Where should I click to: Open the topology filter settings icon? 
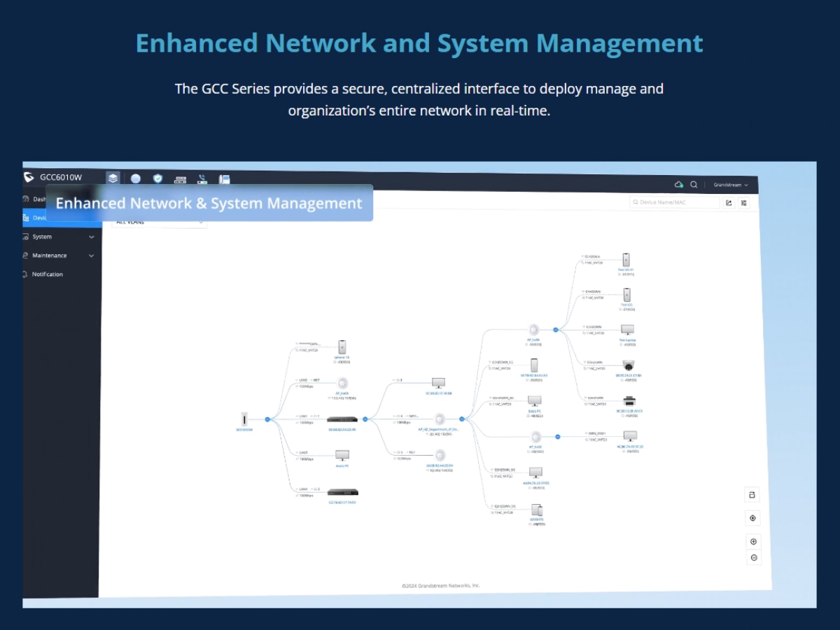coord(744,203)
